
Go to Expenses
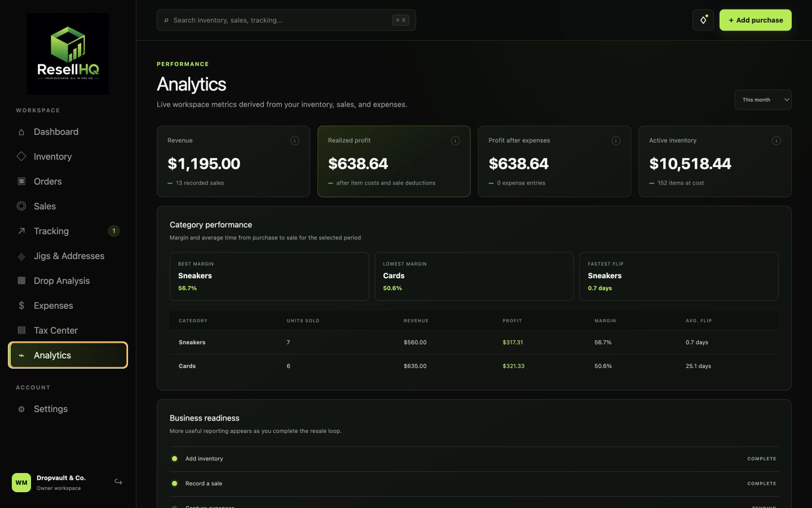[68, 305]
